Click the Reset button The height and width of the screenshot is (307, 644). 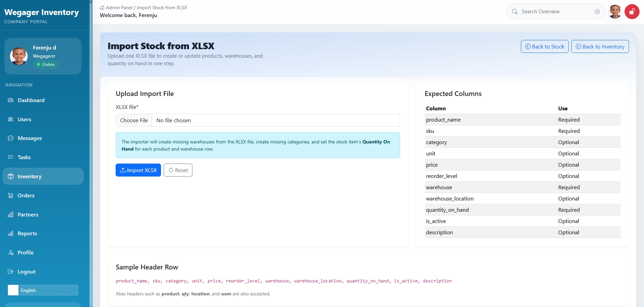[178, 170]
